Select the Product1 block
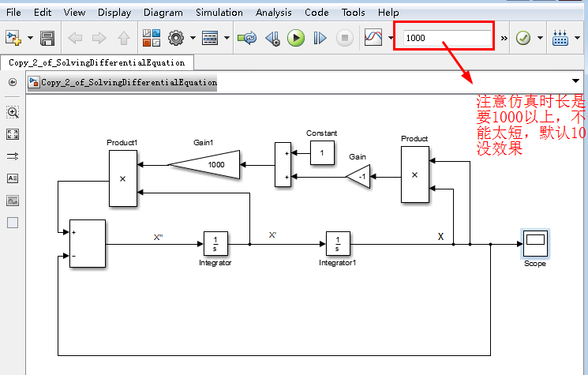The image size is (588, 375). [123, 178]
